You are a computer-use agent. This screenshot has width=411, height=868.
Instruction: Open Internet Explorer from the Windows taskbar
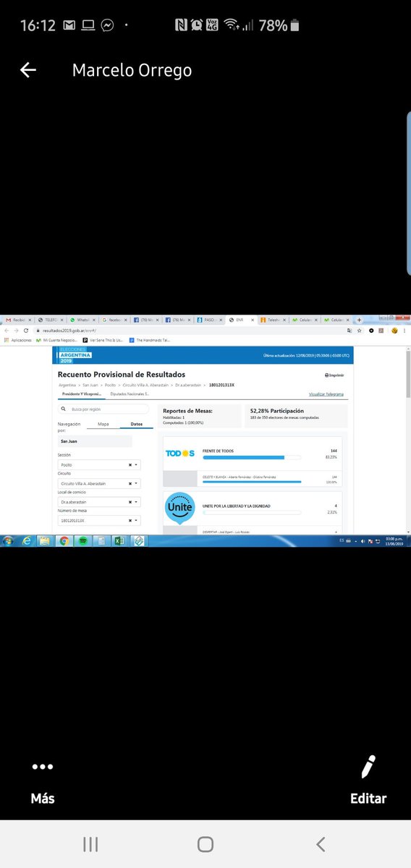[27, 540]
